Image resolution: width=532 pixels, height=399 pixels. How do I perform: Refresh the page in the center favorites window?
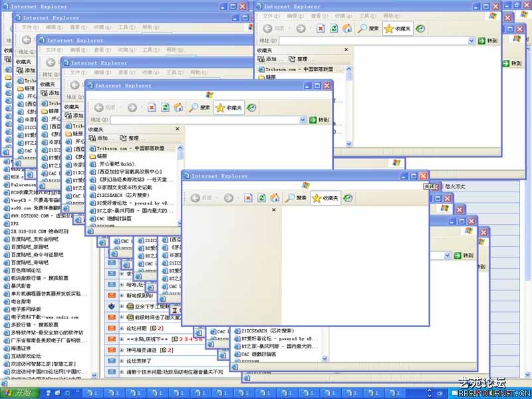pyautogui.click(x=165, y=108)
